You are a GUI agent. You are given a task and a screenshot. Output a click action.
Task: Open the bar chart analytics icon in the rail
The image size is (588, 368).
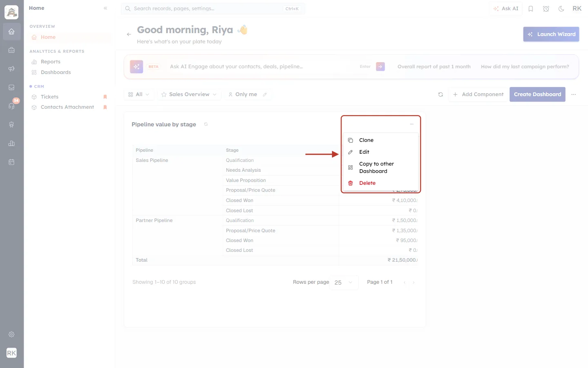click(x=11, y=144)
